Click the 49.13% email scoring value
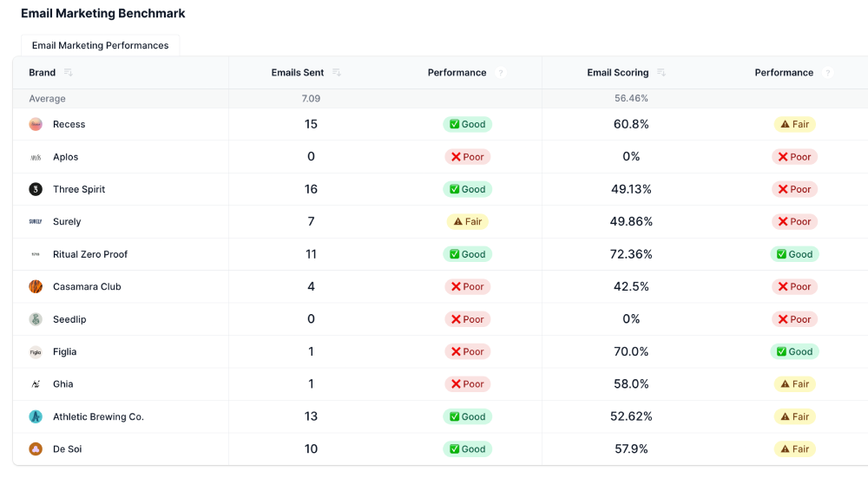 (631, 189)
